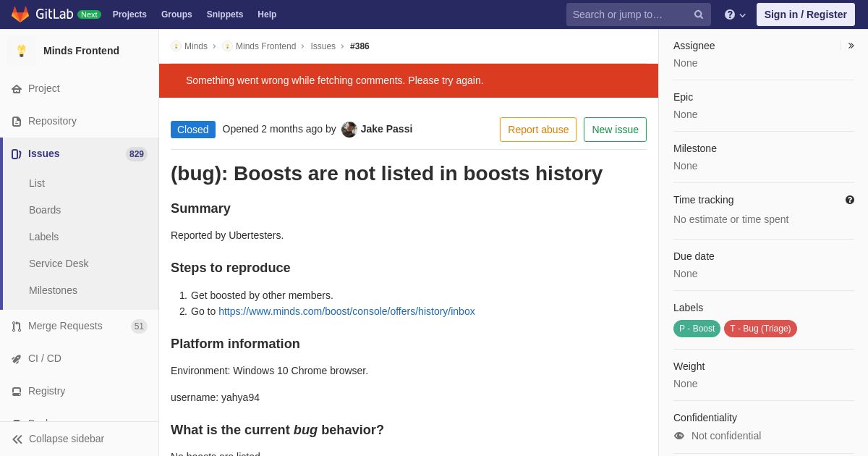Click the Milestone heading text
This screenshot has width=868, height=456.
[x=695, y=148]
